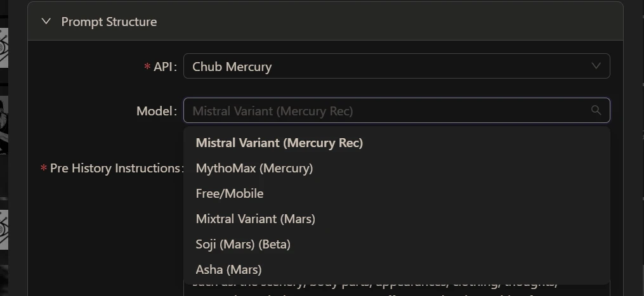Click the API dropdown arrow

tap(596, 66)
